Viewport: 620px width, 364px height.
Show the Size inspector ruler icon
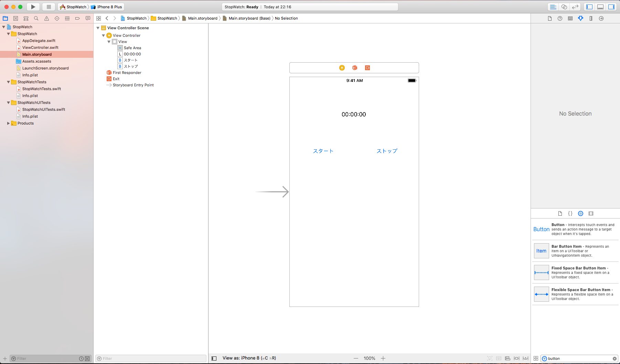tap(591, 18)
